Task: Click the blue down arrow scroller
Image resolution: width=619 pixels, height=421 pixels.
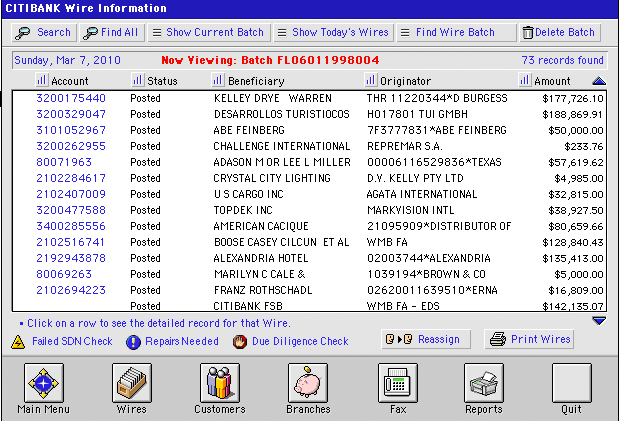Action: [599, 321]
